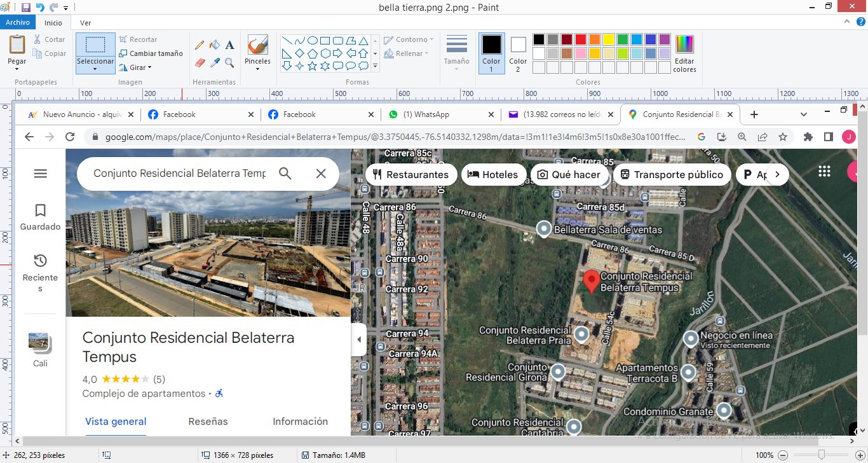868x463 pixels.
Task: Expand the Seleccionar options dropdown
Action: pos(95,66)
